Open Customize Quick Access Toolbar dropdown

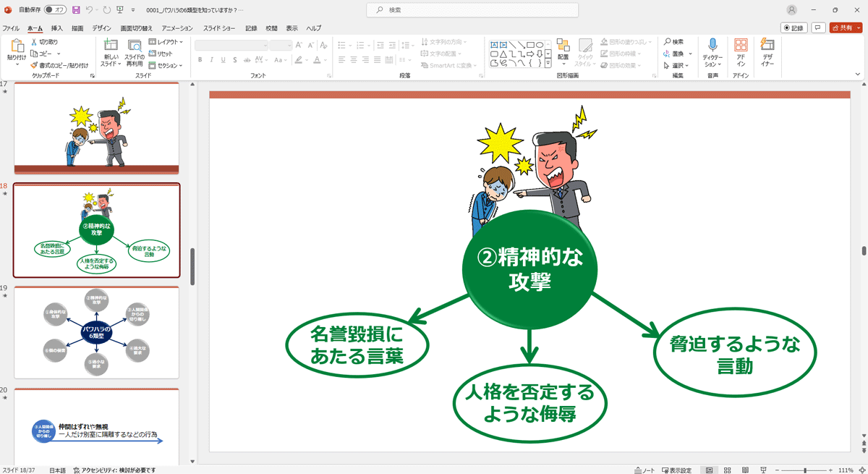click(x=133, y=10)
